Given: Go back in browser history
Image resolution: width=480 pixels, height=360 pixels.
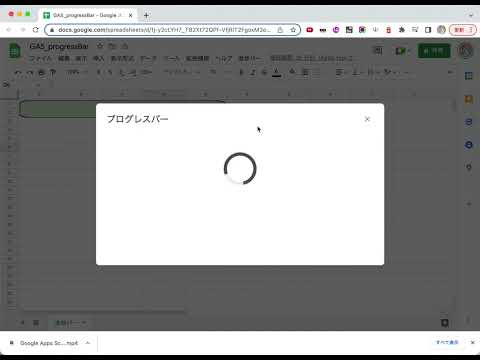Looking at the screenshot, I should click(9, 30).
